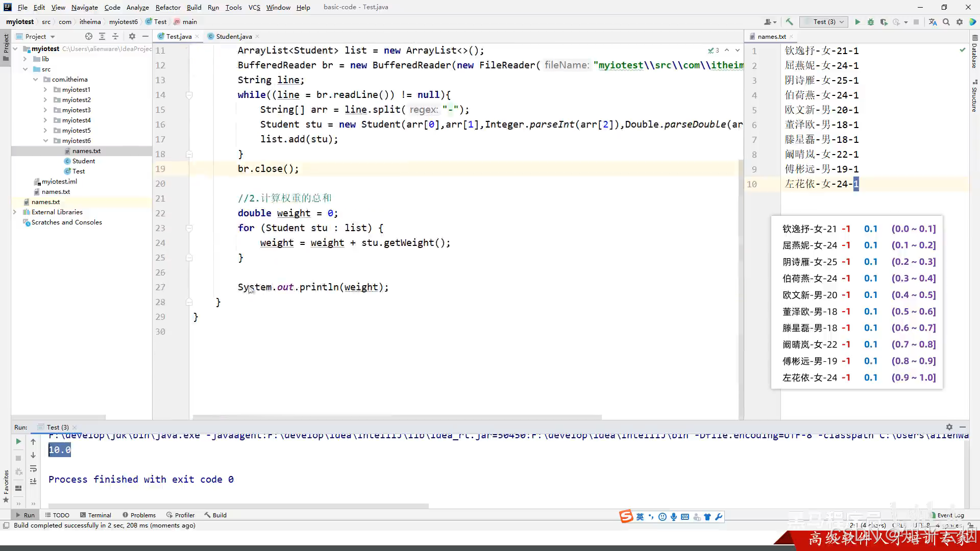The width and height of the screenshot is (980, 551).
Task: Open the Terminal tool window button
Action: point(95,515)
